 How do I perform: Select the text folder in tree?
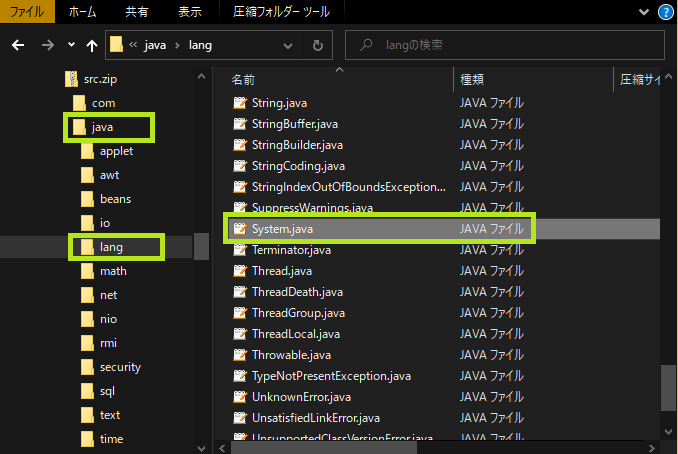pos(110,415)
